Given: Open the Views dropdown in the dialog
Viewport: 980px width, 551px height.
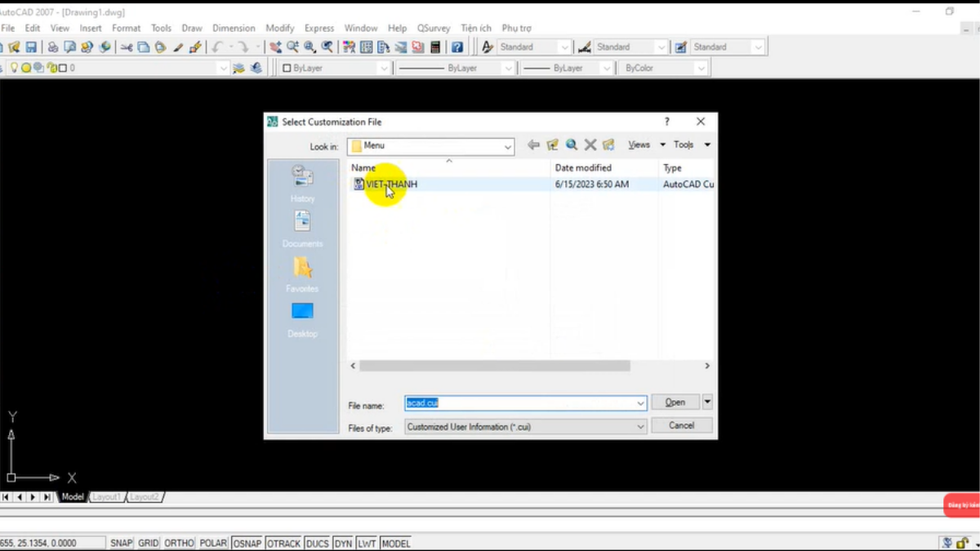Looking at the screenshot, I should click(x=646, y=145).
